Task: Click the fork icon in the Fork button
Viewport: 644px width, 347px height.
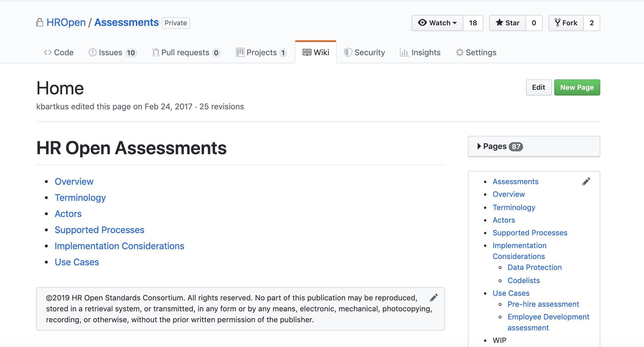Action: tap(557, 22)
